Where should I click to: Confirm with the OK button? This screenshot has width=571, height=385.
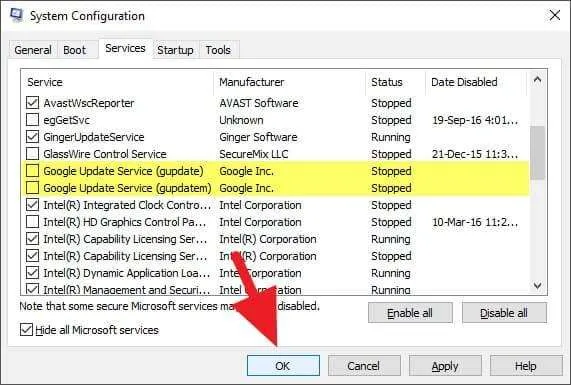(283, 366)
